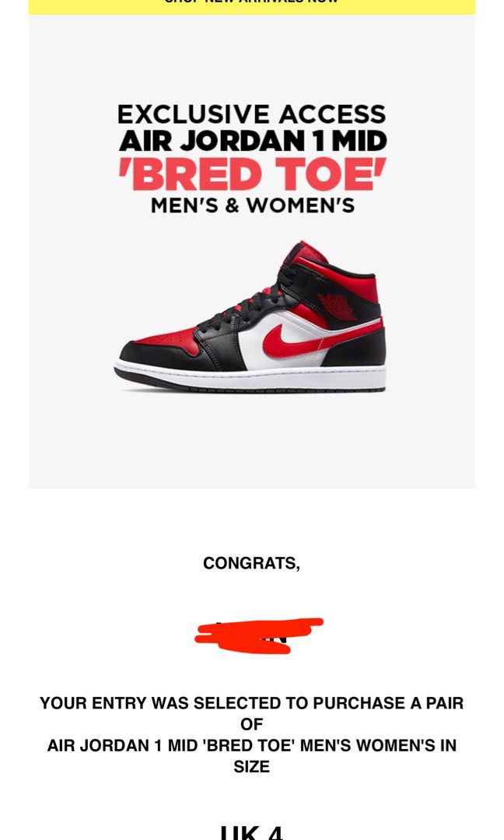The image size is (504, 840).
Task: Click the black heel panel of the shoe
Action: click(x=355, y=348)
